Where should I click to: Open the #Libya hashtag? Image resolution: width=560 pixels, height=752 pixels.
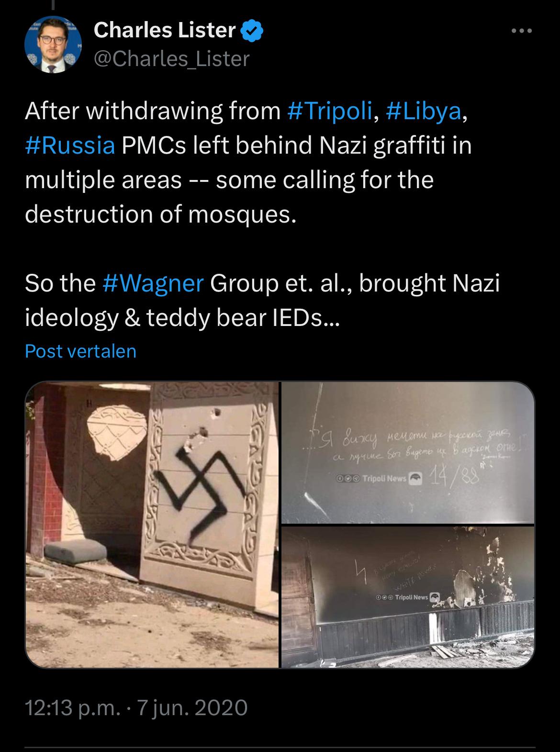pyautogui.click(x=423, y=111)
